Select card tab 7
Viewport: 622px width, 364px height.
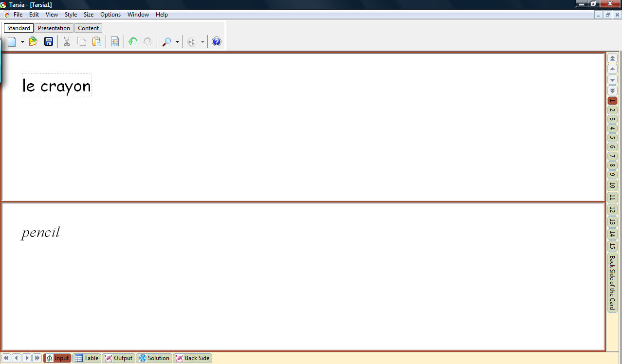pos(613,156)
